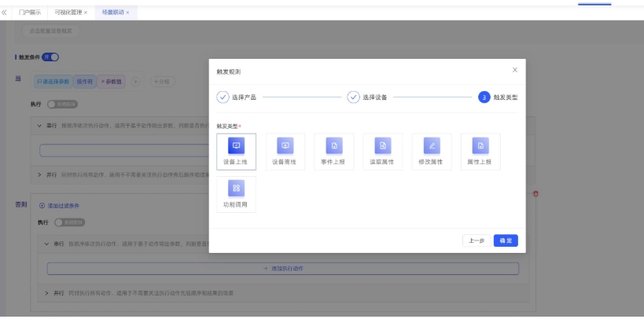
Task: Select the 设备上线 trigger type card
Action: [236, 152]
